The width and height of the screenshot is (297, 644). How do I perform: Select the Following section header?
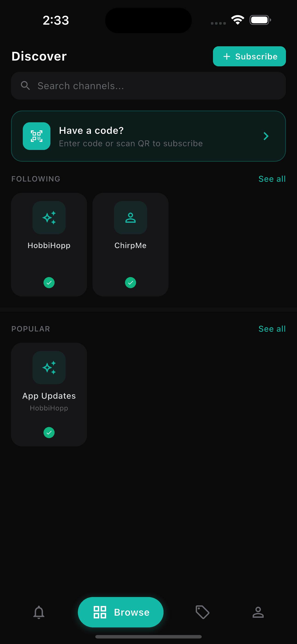(x=35, y=179)
